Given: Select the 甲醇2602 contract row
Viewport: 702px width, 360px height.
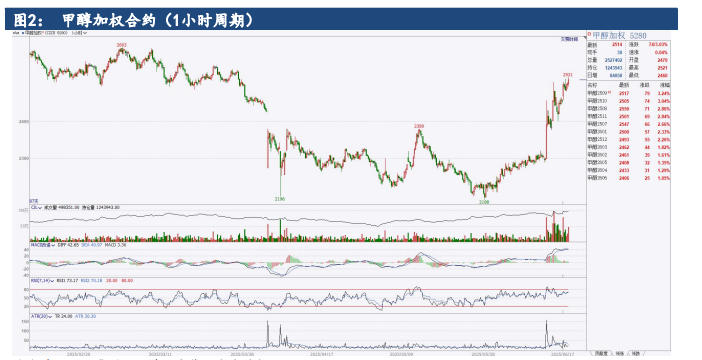Looking at the screenshot, I should 629,155.
